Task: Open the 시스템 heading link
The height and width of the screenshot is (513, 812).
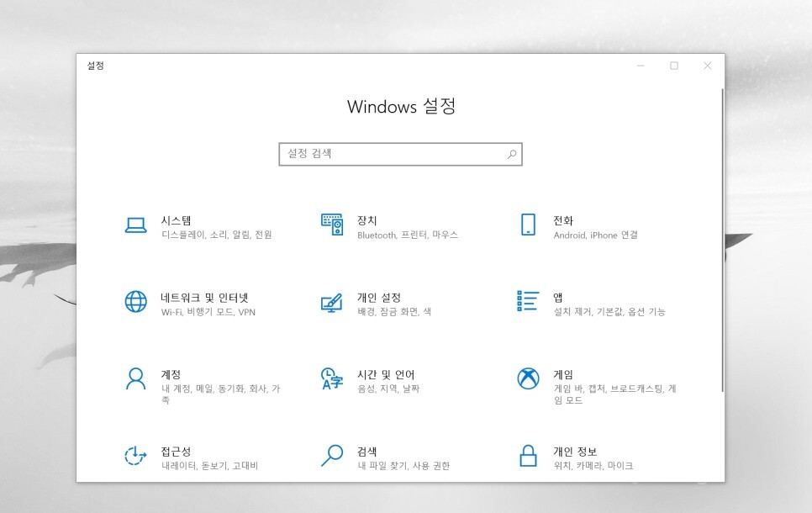Action: [176, 220]
